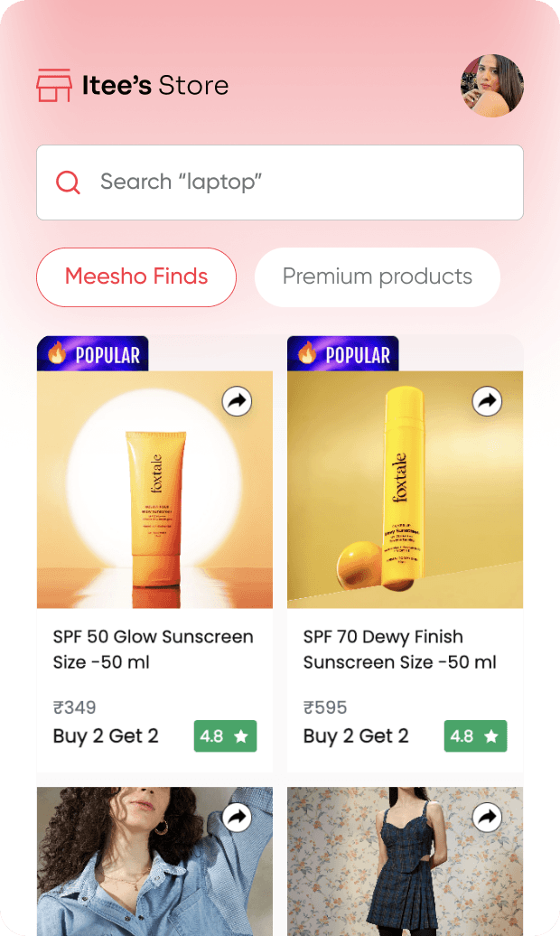Select the Meesho Finds tab
Image resolution: width=560 pixels, height=936 pixels.
136,277
